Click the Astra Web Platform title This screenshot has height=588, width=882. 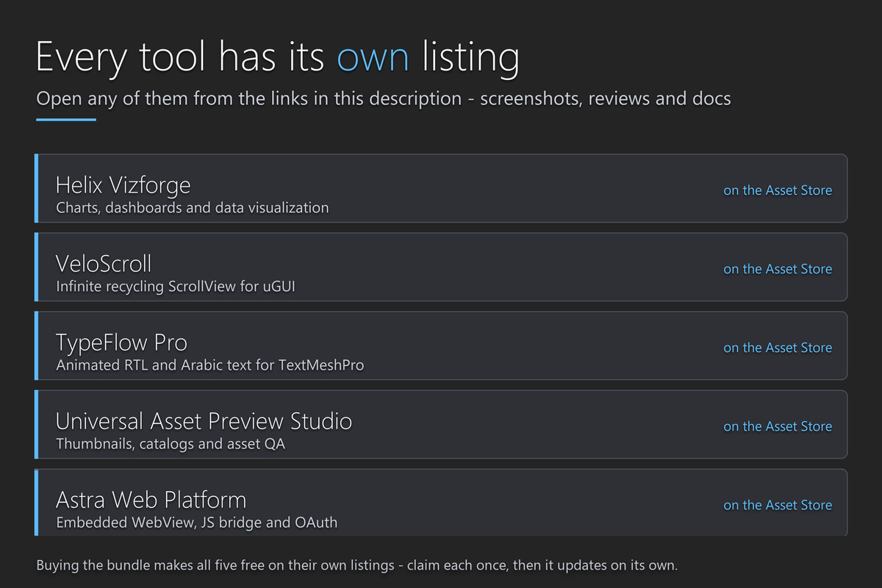[151, 500]
